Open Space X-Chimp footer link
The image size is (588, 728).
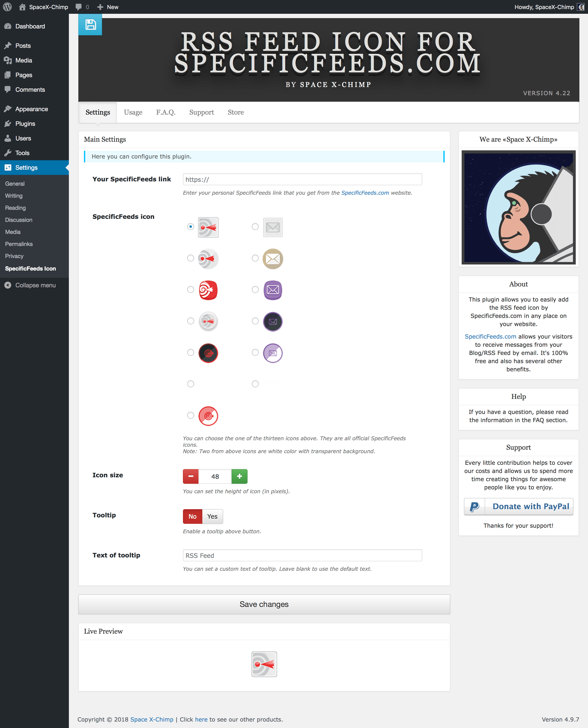click(x=152, y=719)
